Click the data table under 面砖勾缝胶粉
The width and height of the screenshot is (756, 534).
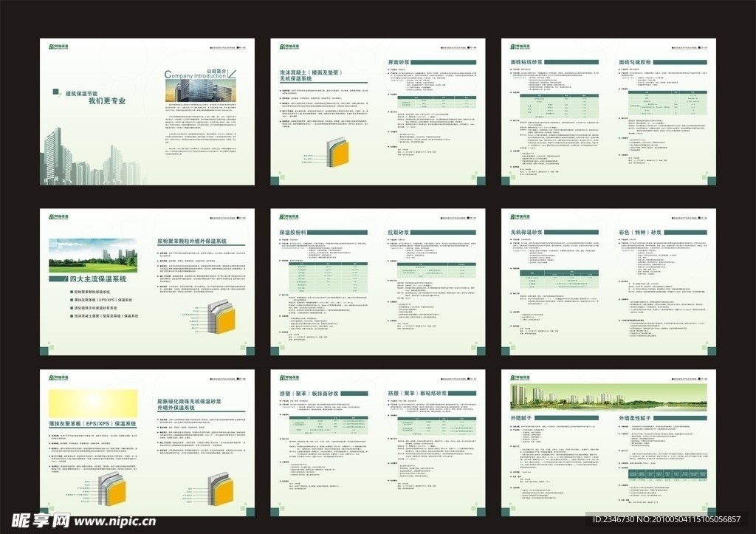[x=667, y=103]
